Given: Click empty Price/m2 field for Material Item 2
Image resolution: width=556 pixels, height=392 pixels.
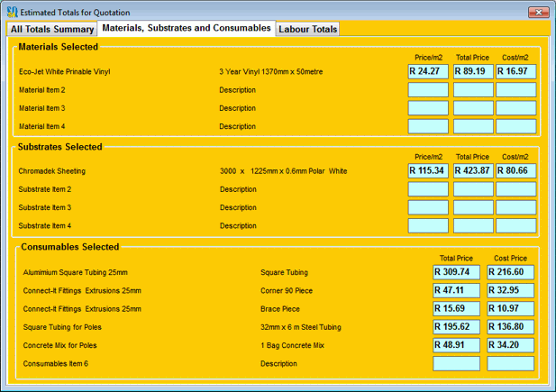Looking at the screenshot, I should tap(428, 90).
